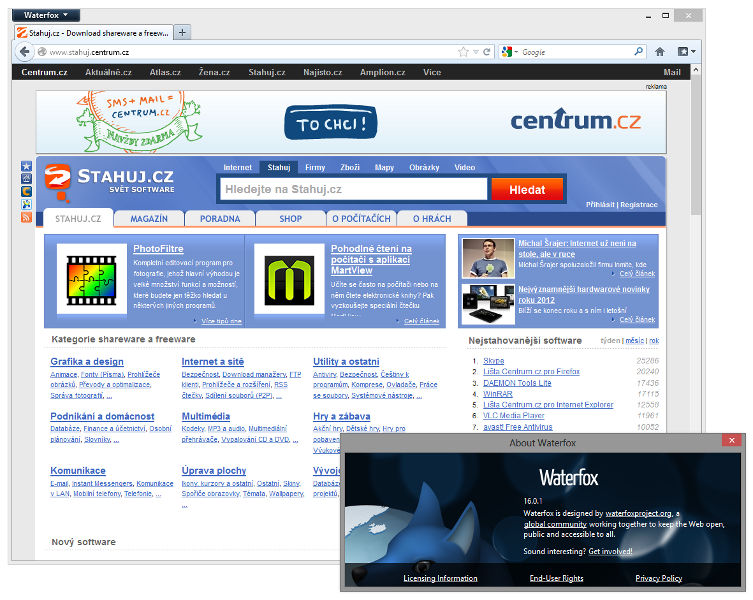The height and width of the screenshot is (600, 753).
Task: Reload the page with refresh icon
Action: click(486, 52)
